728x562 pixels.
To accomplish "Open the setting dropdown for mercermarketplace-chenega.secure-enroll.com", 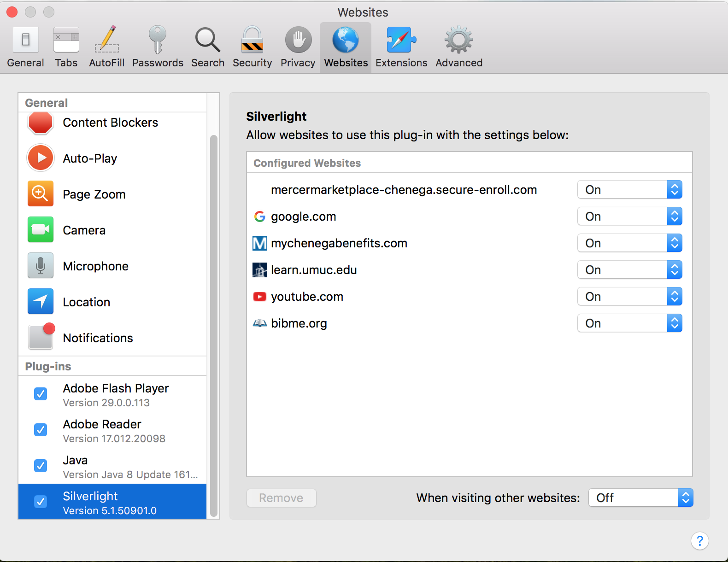I will click(x=630, y=190).
